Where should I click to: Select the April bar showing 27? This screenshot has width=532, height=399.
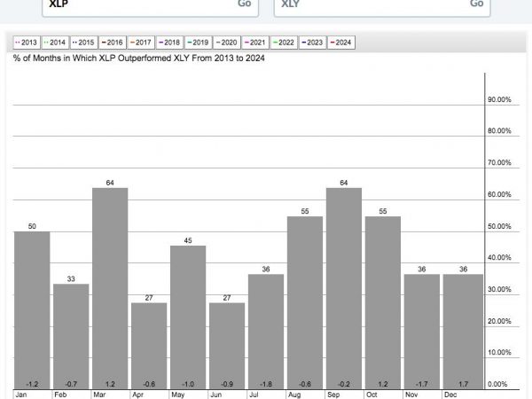(149, 346)
